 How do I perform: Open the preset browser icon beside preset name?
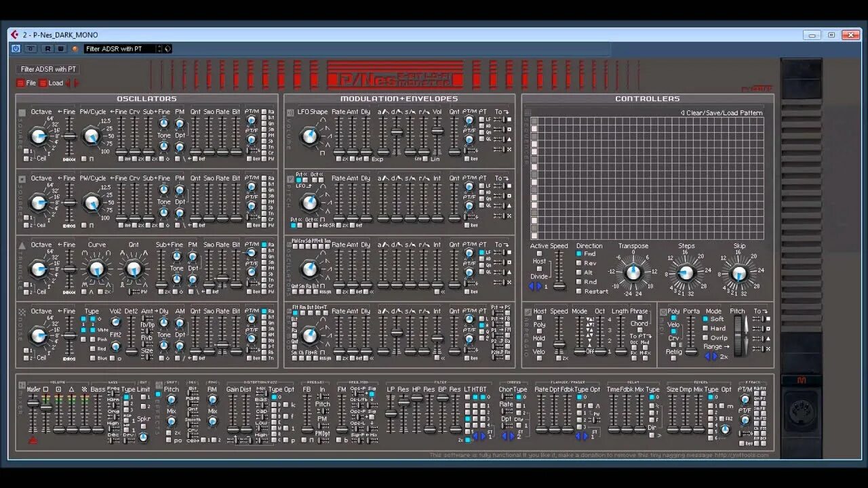[167, 49]
